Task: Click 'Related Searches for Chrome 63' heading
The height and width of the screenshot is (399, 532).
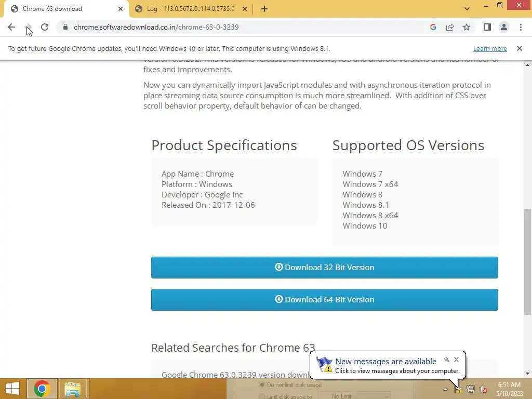Action: click(x=233, y=348)
